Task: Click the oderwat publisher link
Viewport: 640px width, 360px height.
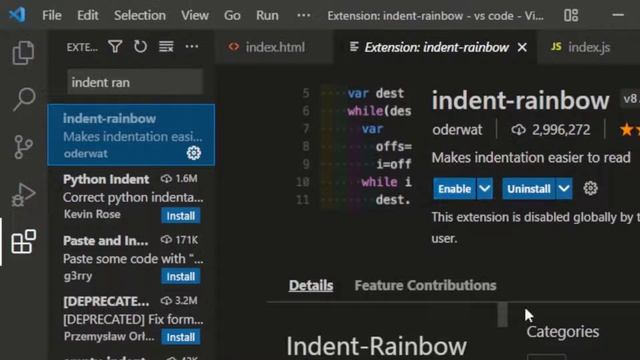Action: point(457,130)
